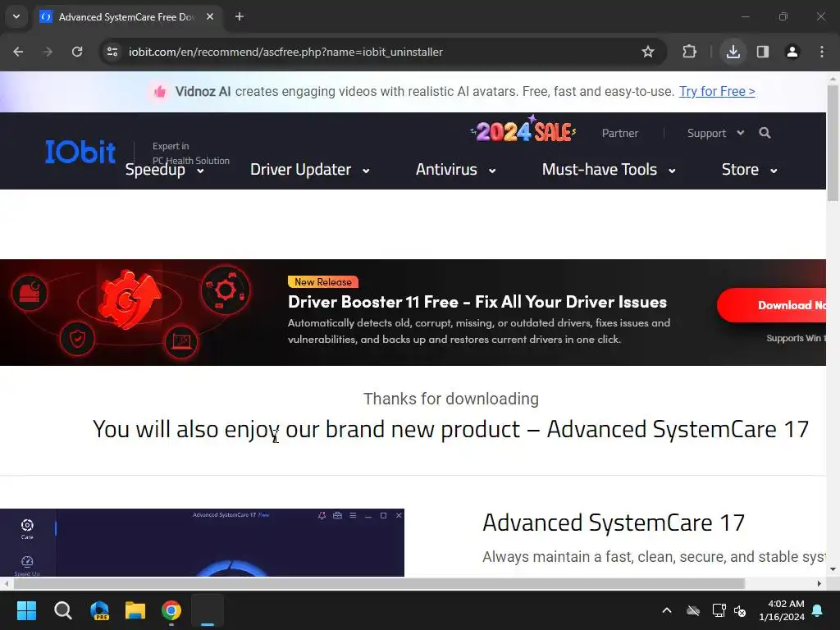This screenshot has width=840, height=630.
Task: Expand the Speedup menu
Action: [164, 170]
